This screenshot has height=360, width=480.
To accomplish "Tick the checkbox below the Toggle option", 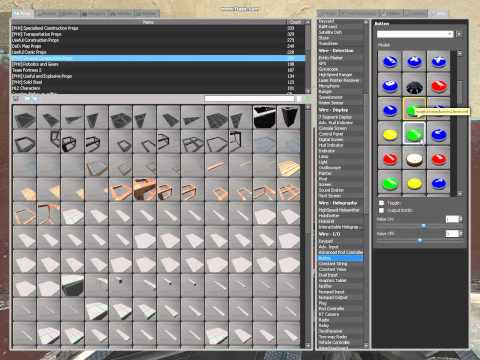I will point(381,210).
